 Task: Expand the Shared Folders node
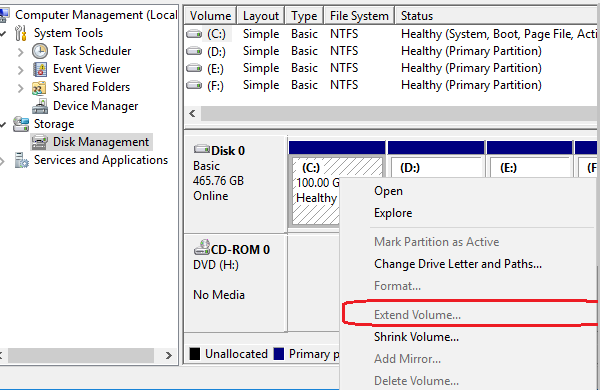click(x=21, y=88)
